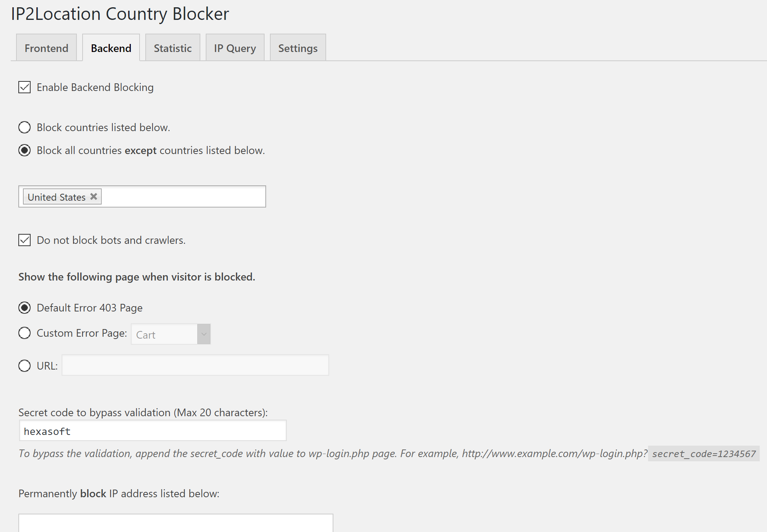Image resolution: width=767 pixels, height=532 pixels.
Task: Select Block all countries except option
Action: point(24,150)
